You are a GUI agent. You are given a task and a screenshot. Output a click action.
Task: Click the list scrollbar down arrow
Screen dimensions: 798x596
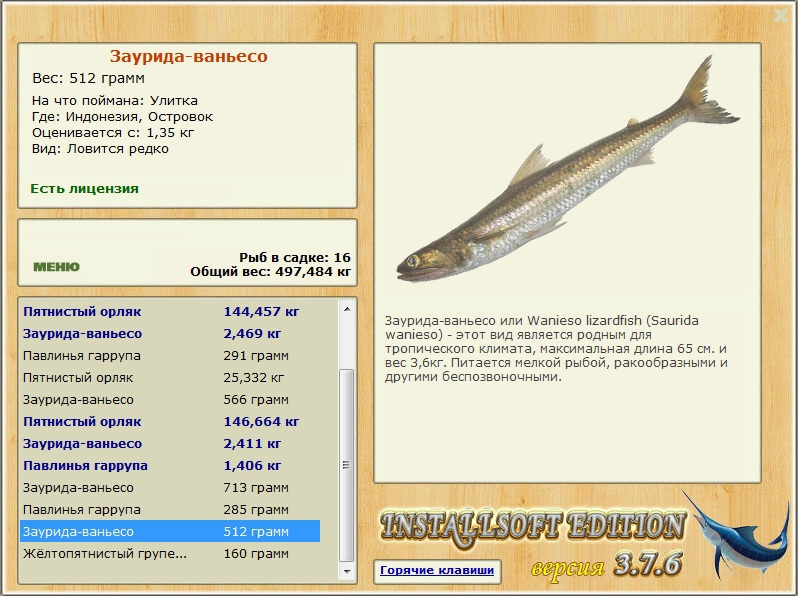pos(347,572)
